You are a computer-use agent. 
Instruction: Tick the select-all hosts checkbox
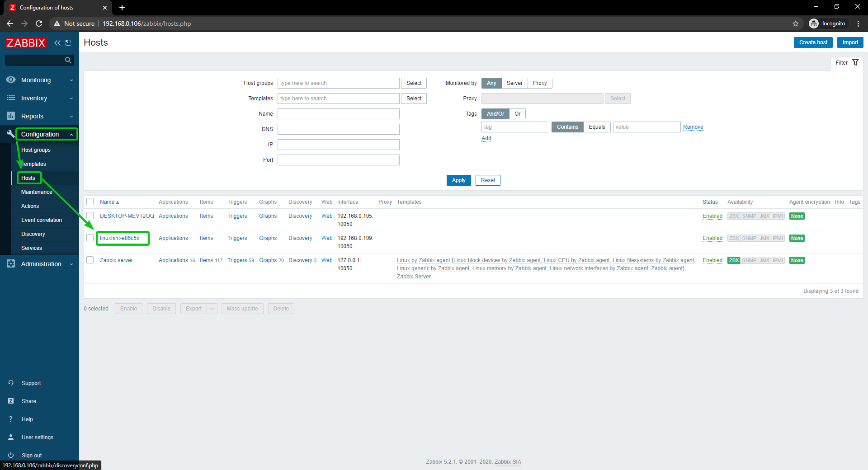pyautogui.click(x=90, y=202)
